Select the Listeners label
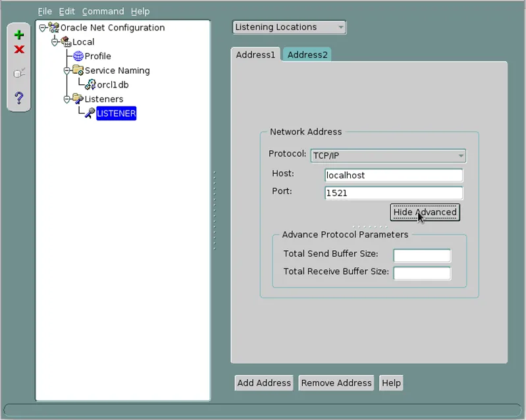526x420 pixels. pyautogui.click(x=103, y=99)
